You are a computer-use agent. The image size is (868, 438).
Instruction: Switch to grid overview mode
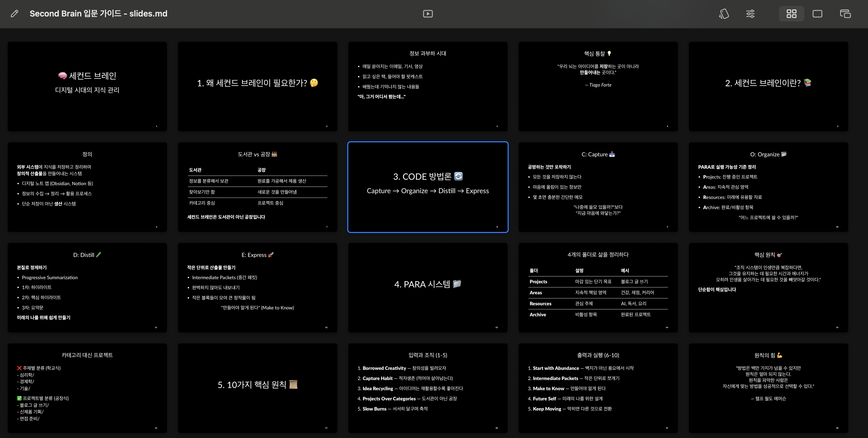coord(791,14)
